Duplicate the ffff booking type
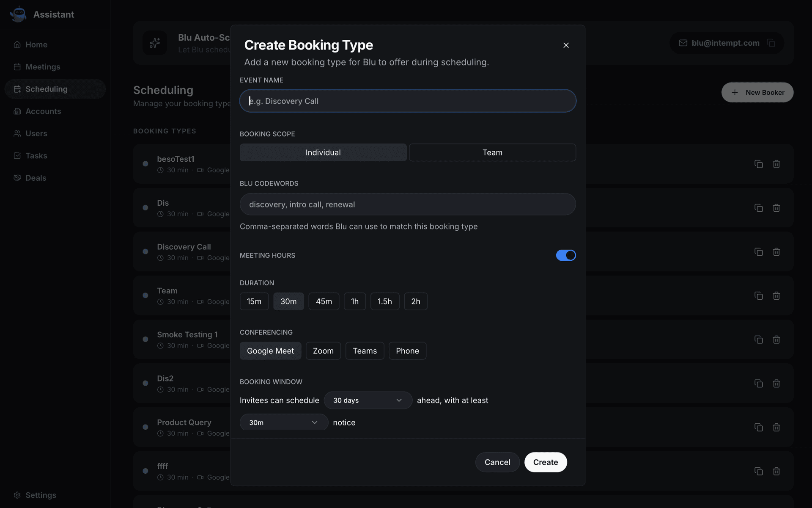 point(759,471)
